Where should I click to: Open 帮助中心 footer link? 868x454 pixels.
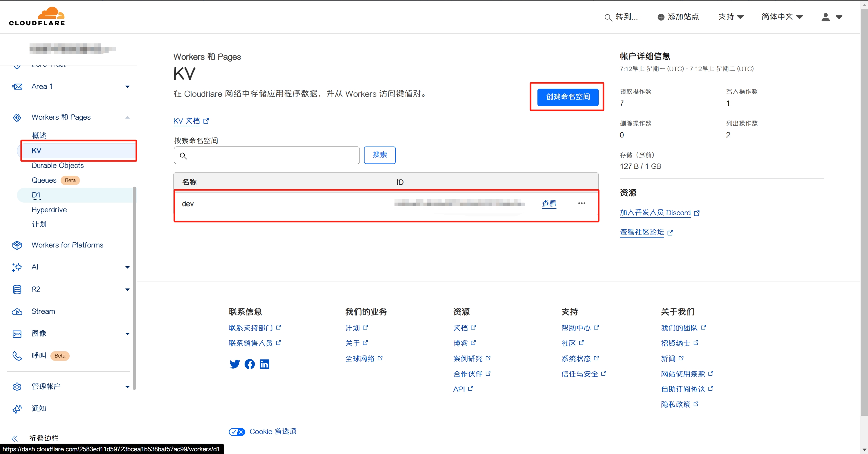tap(576, 328)
